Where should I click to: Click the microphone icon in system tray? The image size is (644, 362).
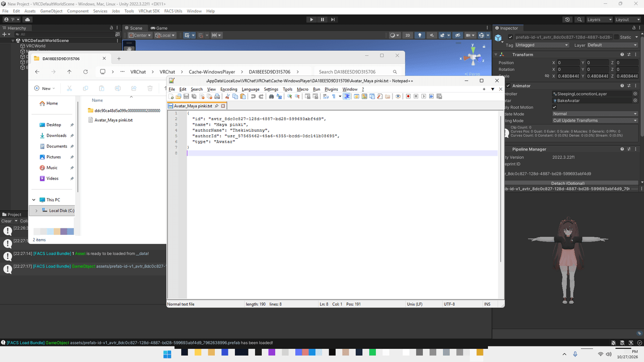tap(575, 354)
